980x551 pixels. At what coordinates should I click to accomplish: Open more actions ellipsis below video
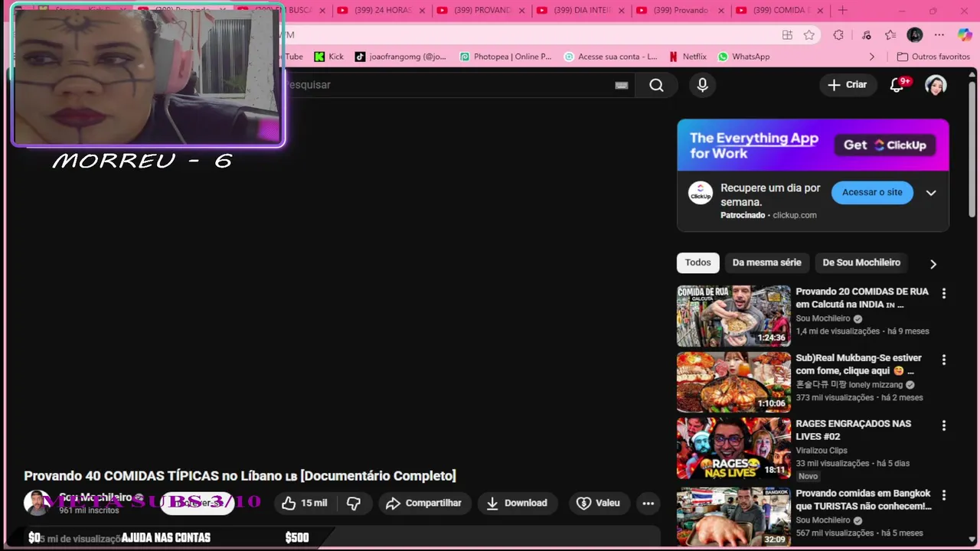coord(648,503)
